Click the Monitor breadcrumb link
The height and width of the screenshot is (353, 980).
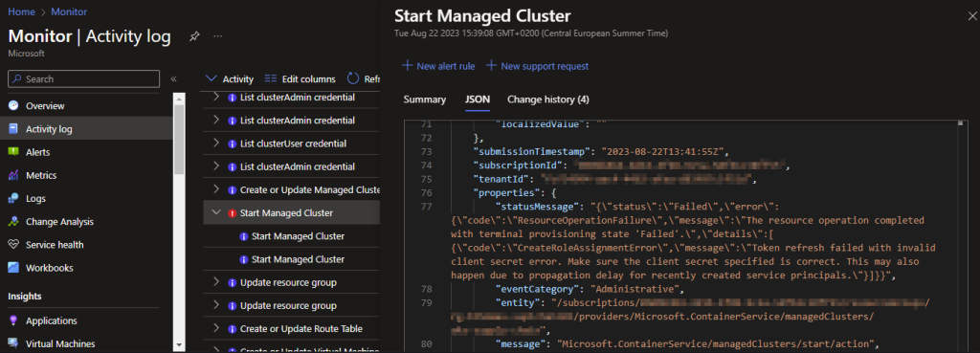point(68,11)
